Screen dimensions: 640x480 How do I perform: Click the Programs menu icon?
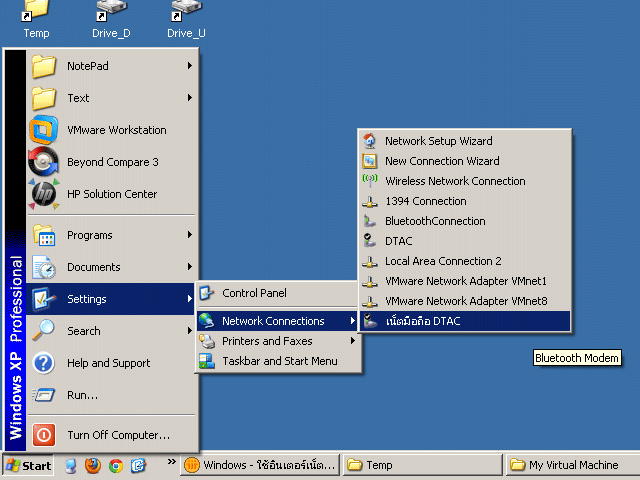(x=44, y=235)
